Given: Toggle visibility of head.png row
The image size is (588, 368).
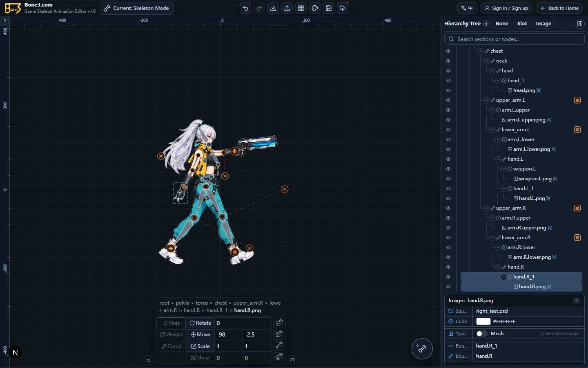Looking at the screenshot, I should point(448,90).
